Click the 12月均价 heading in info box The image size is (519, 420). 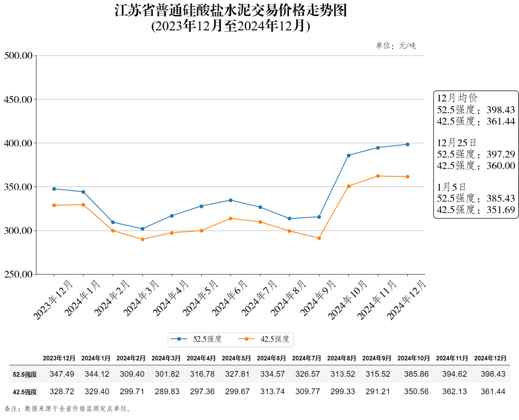tap(457, 98)
